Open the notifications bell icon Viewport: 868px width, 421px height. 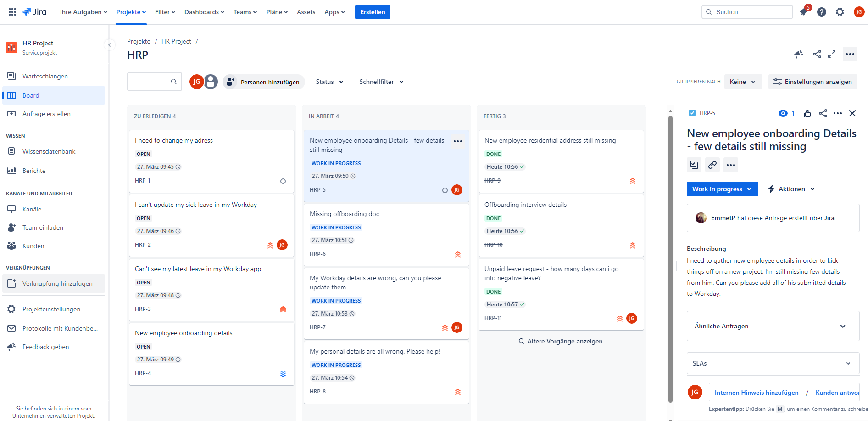pos(803,12)
